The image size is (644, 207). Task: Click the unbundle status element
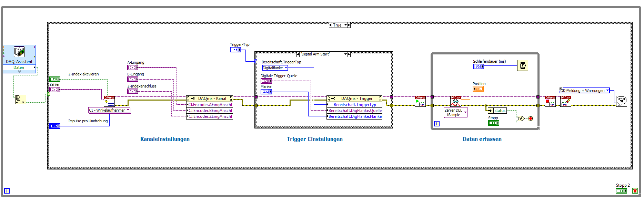496,111
